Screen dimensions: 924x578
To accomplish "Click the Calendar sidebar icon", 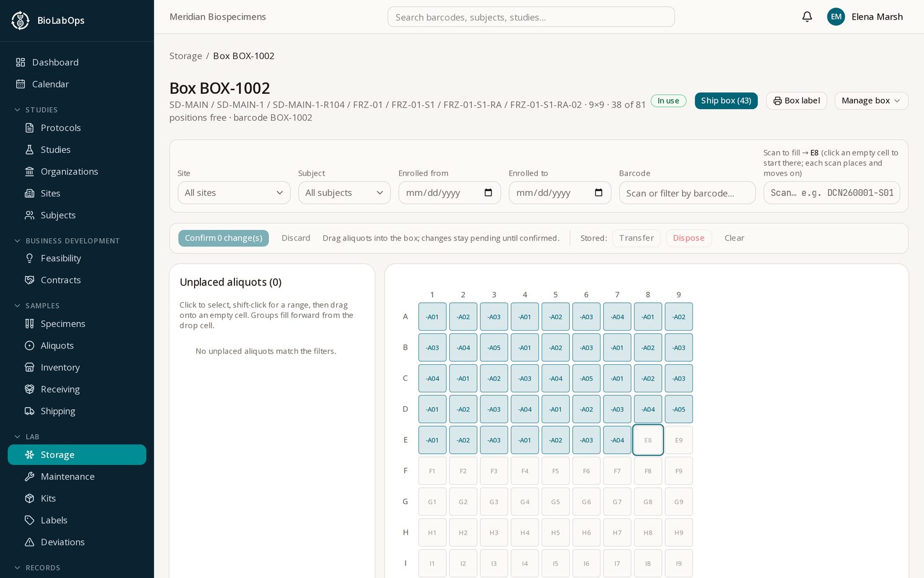I will [21, 84].
